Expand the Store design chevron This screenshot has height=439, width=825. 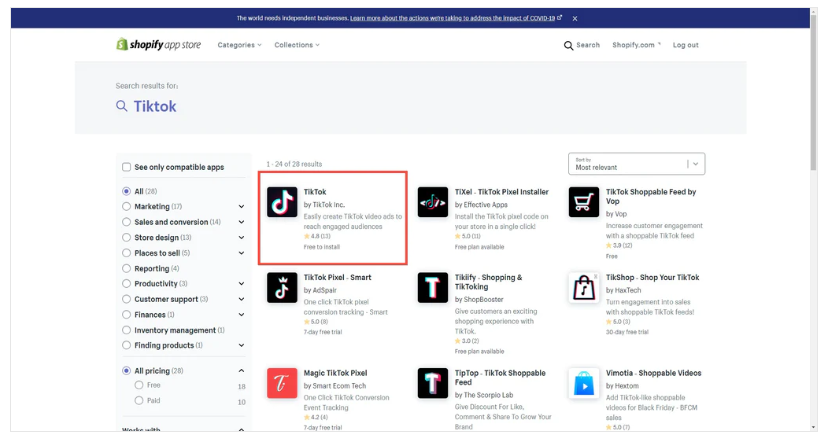click(x=241, y=237)
